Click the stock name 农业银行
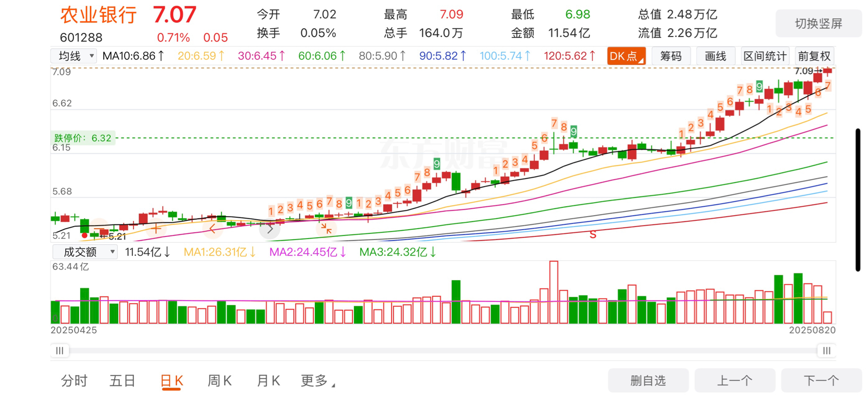This screenshot has height=400, width=868. click(99, 15)
